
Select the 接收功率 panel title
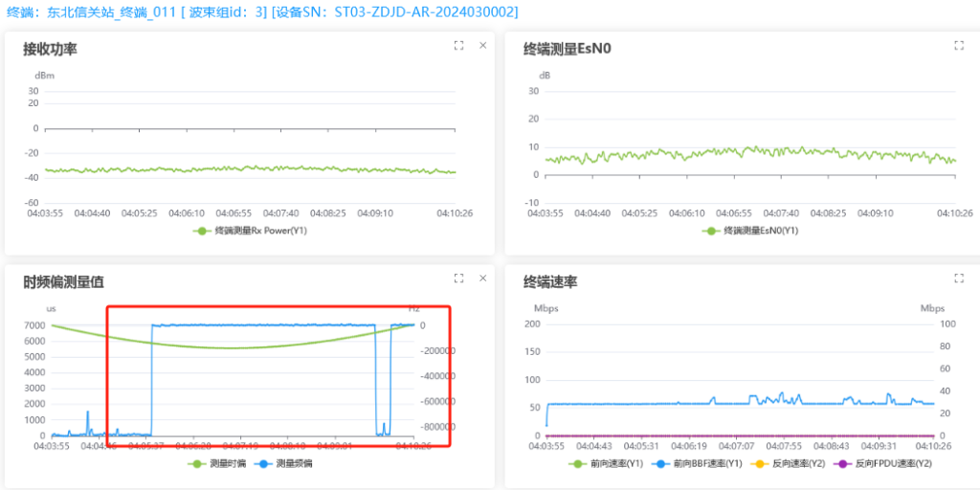pos(50,49)
